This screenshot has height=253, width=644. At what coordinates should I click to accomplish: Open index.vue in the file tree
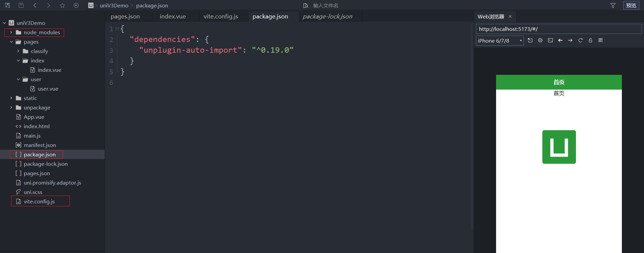(49, 70)
